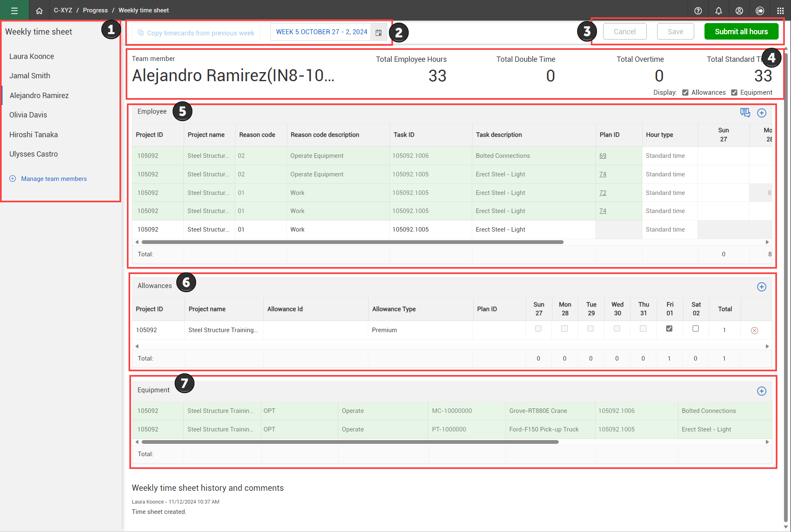Uncheck the Equipment display checkbox
This screenshot has width=791, height=532.
tap(734, 92)
